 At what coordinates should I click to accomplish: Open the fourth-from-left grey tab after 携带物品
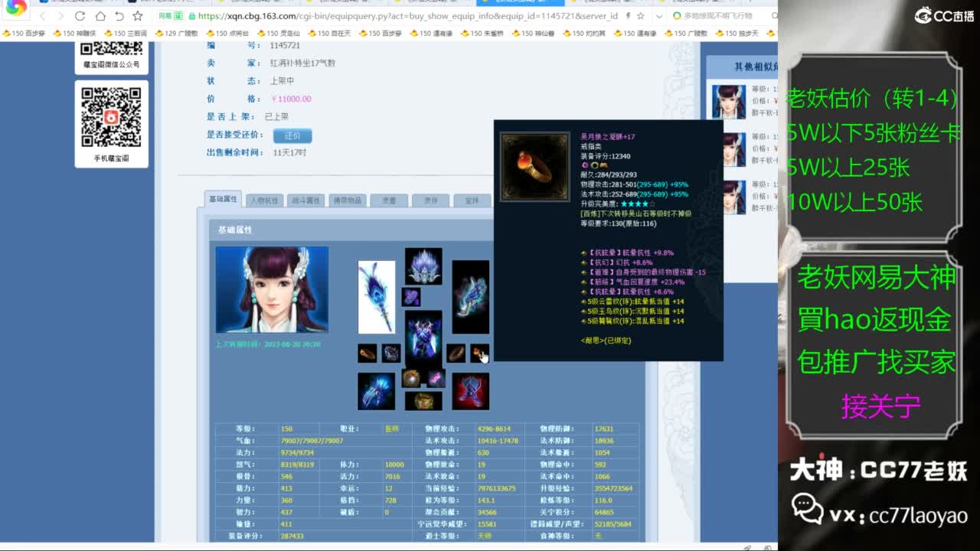389,201
